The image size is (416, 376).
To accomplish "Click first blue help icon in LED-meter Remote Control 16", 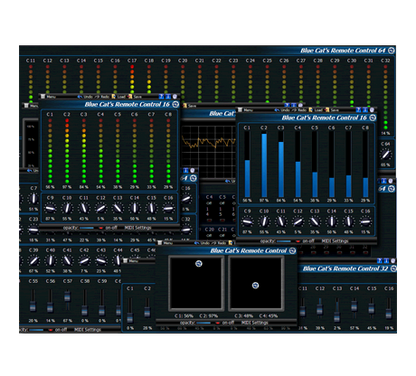I will (x=162, y=97).
